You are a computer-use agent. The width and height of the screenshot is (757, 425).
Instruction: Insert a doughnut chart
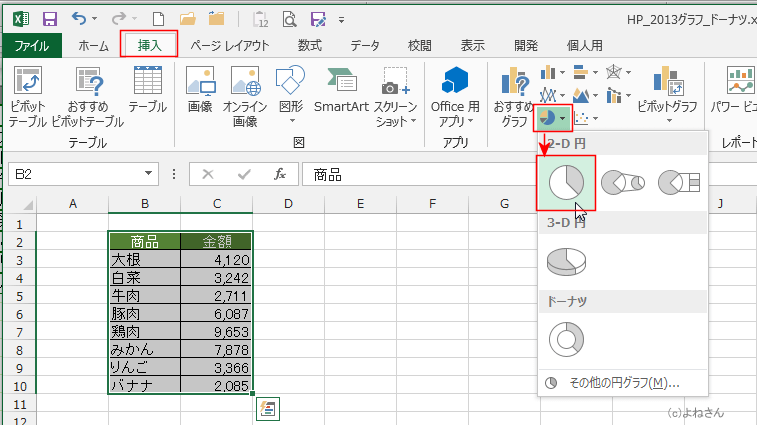click(566, 337)
